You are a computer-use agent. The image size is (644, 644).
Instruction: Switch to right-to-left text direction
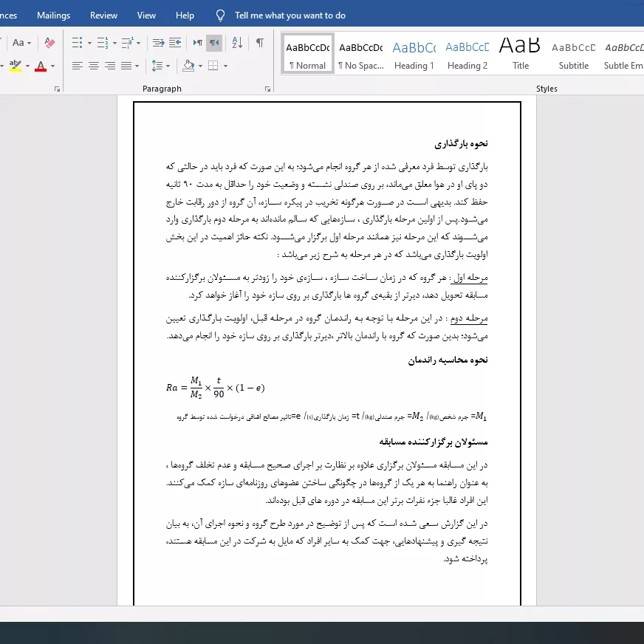214,43
